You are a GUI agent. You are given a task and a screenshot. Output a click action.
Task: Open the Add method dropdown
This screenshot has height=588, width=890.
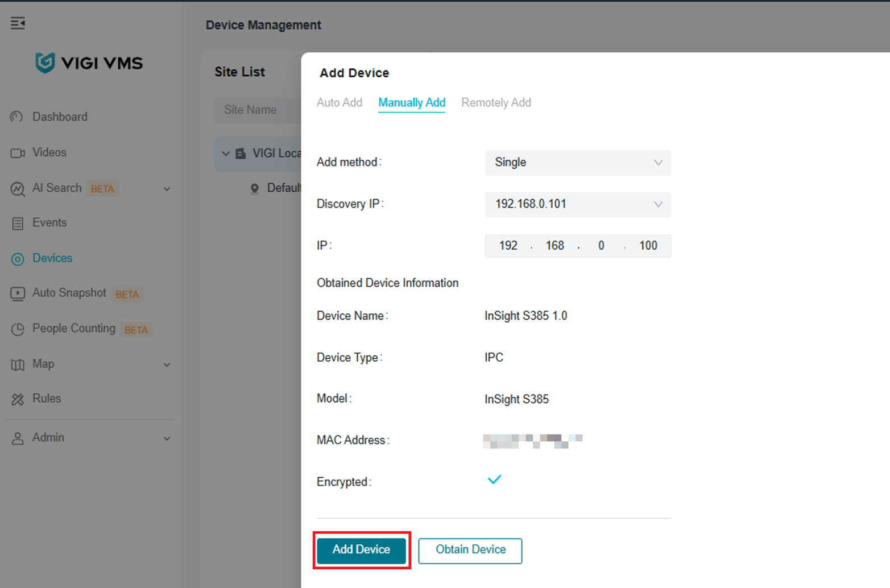click(578, 163)
